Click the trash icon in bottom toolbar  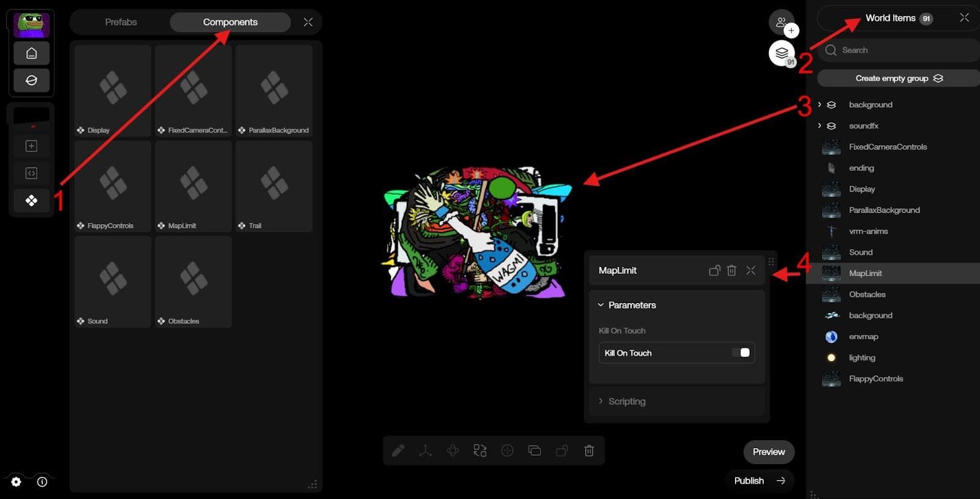tap(589, 451)
